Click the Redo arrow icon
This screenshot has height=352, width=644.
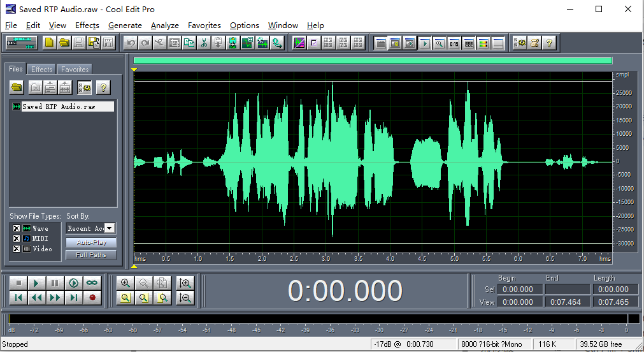145,43
